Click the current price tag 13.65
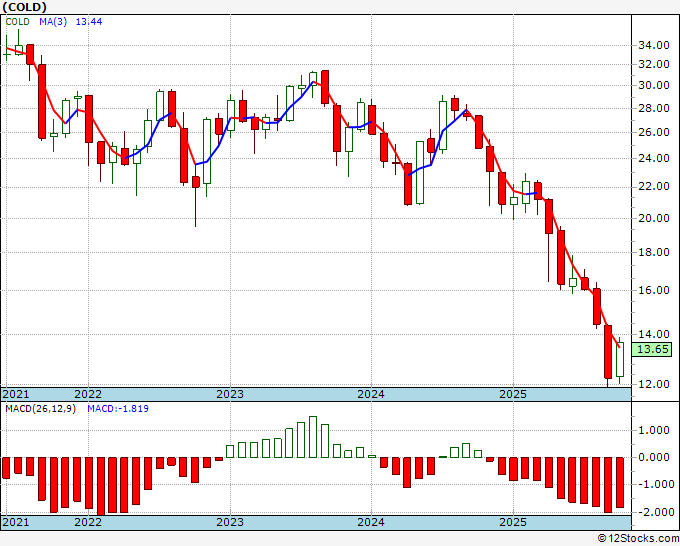Viewport: 680px width, 546px height. click(652, 349)
